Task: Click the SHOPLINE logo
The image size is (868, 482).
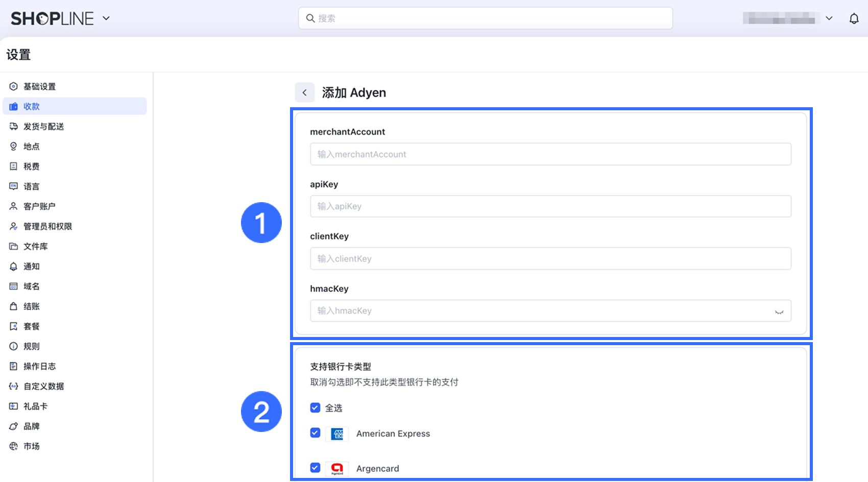Action: [52, 18]
